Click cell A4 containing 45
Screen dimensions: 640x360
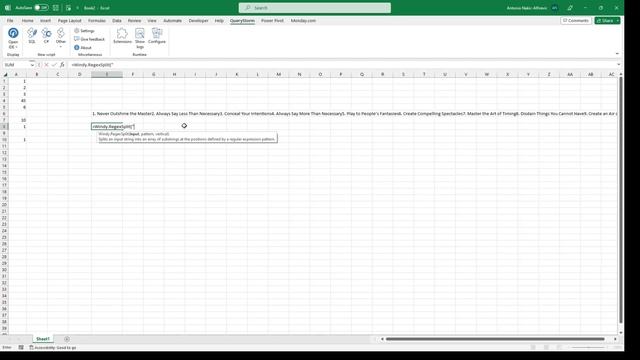point(16,100)
